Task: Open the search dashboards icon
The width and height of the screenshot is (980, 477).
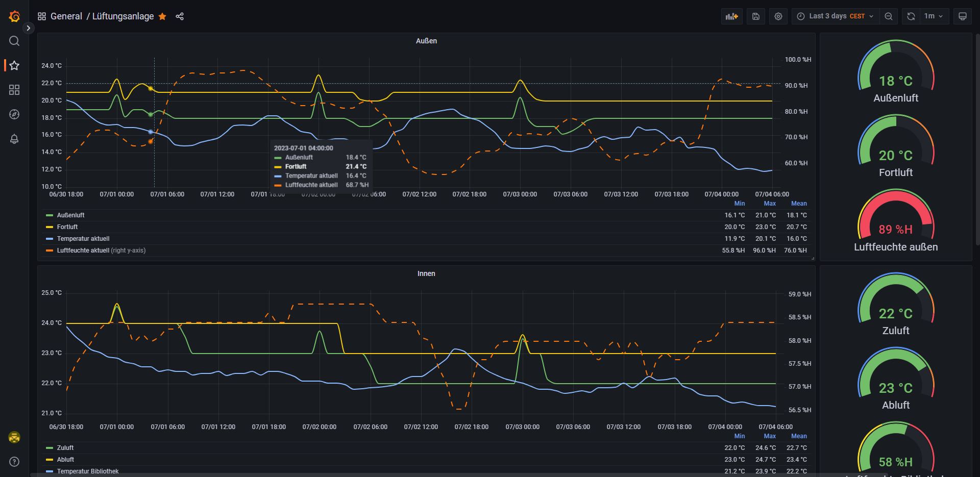Action: [14, 41]
